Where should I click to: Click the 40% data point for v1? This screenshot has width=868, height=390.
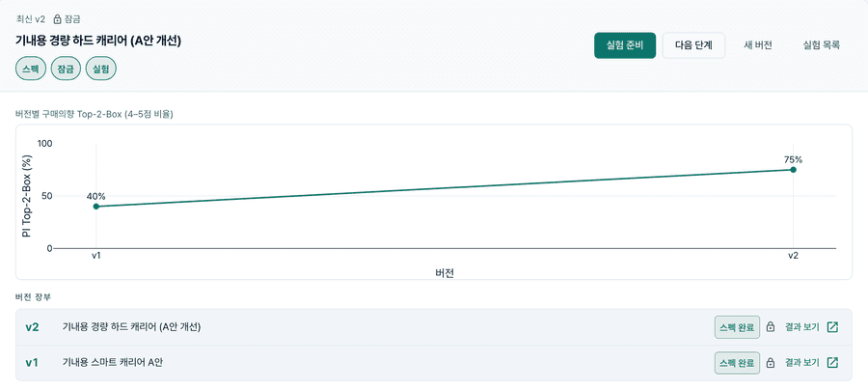(x=96, y=206)
